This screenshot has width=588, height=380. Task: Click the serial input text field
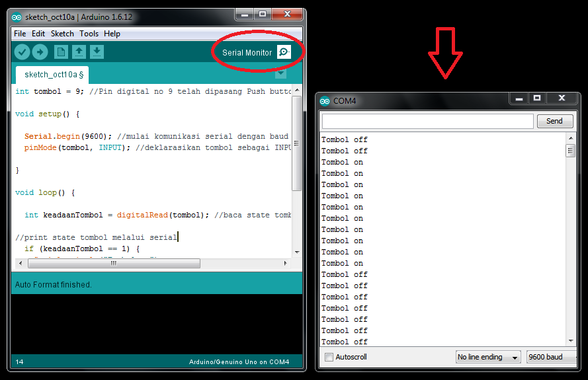pyautogui.click(x=427, y=121)
